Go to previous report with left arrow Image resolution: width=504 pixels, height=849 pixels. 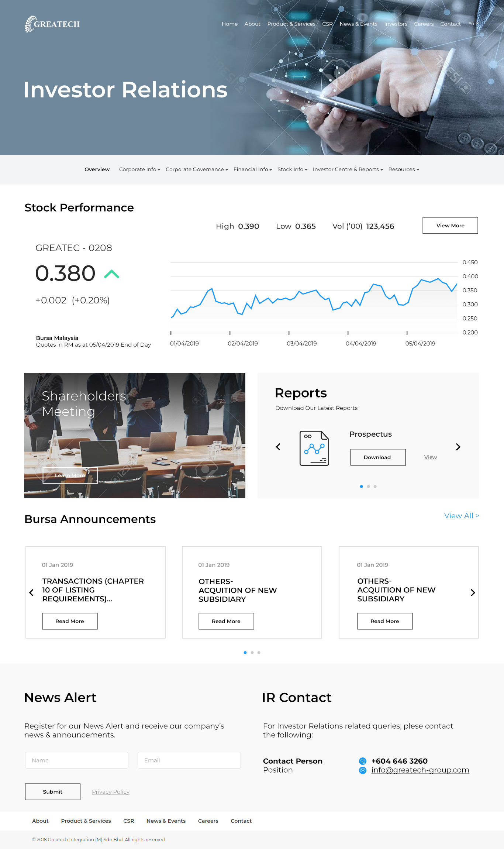pyautogui.click(x=278, y=447)
